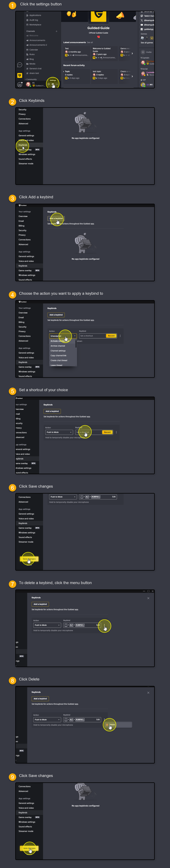The width and height of the screenshot is (170, 868).
Task: Open the Push to Mute dropdown in step 7
Action: (x=47, y=625)
